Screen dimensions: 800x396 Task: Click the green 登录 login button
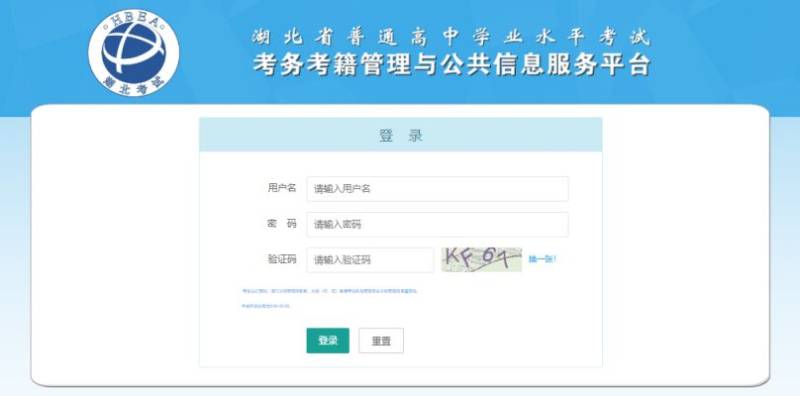coord(328,340)
